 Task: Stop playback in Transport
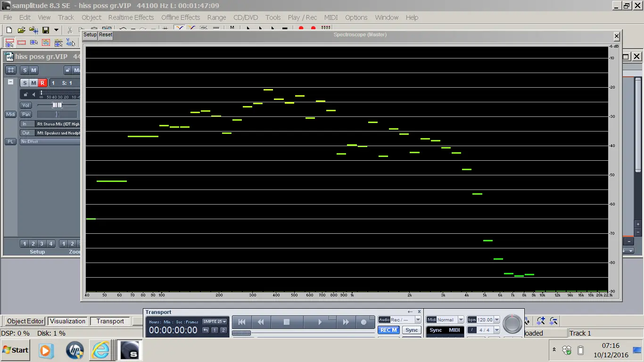click(x=286, y=322)
